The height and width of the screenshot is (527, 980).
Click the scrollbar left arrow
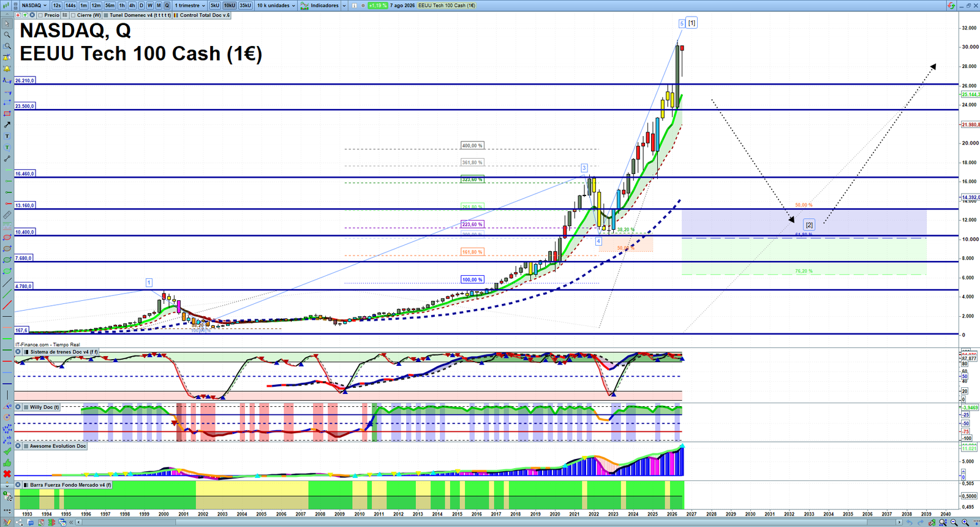(x=78, y=522)
